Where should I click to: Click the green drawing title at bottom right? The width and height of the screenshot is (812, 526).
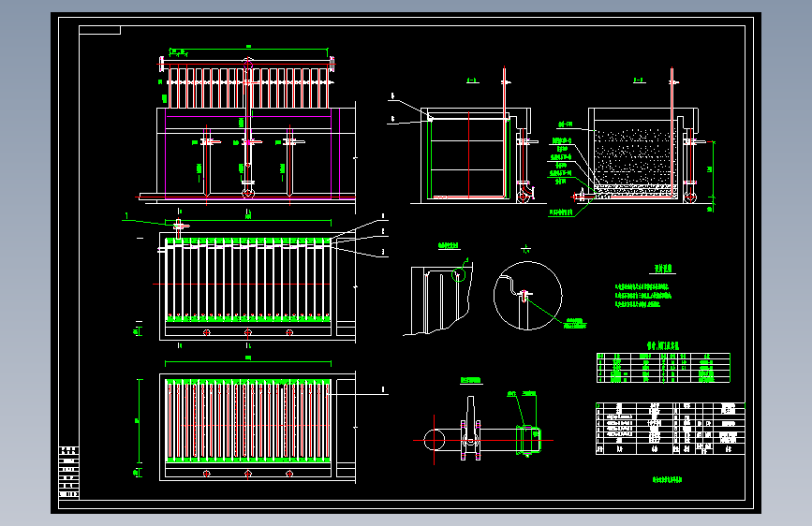(x=668, y=480)
